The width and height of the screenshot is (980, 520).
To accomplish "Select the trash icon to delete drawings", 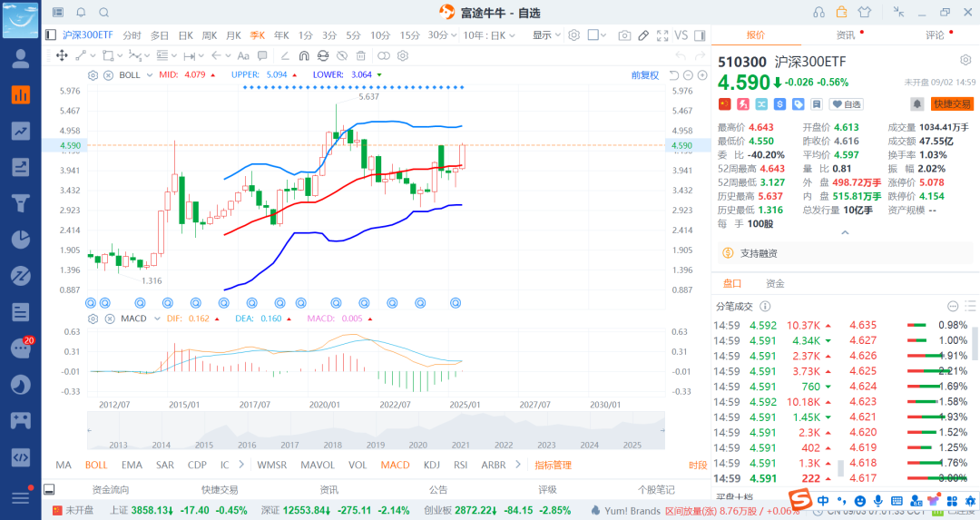I will pos(361,55).
